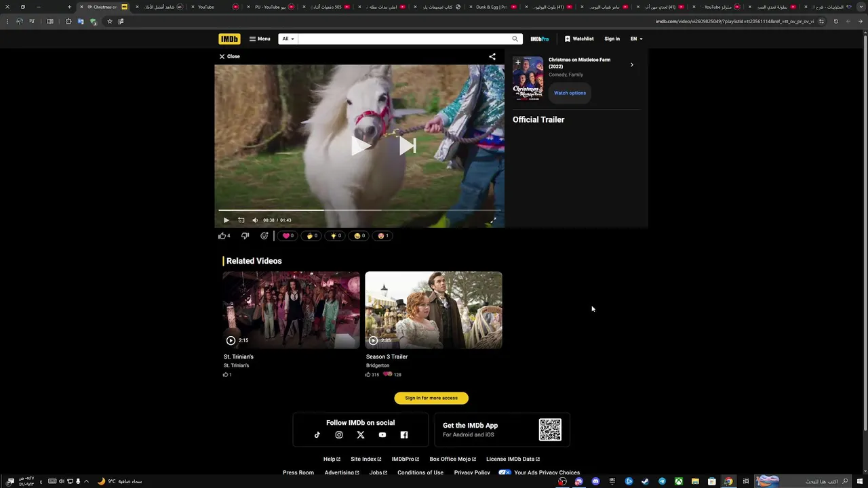
Task: Toggle the pink heart reaction
Action: pyautogui.click(x=288, y=236)
